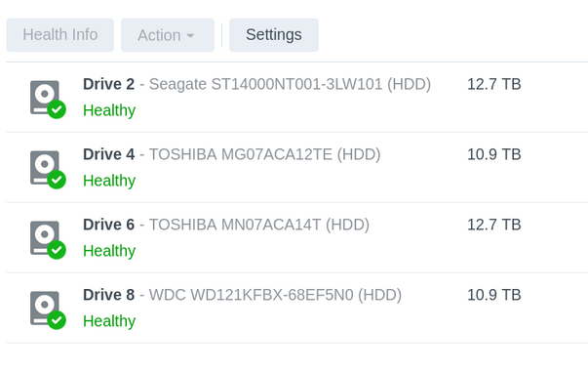Screen dimensions: 588x372
Task: Select the WDC WD121KFBX drive row
Action: [297, 308]
